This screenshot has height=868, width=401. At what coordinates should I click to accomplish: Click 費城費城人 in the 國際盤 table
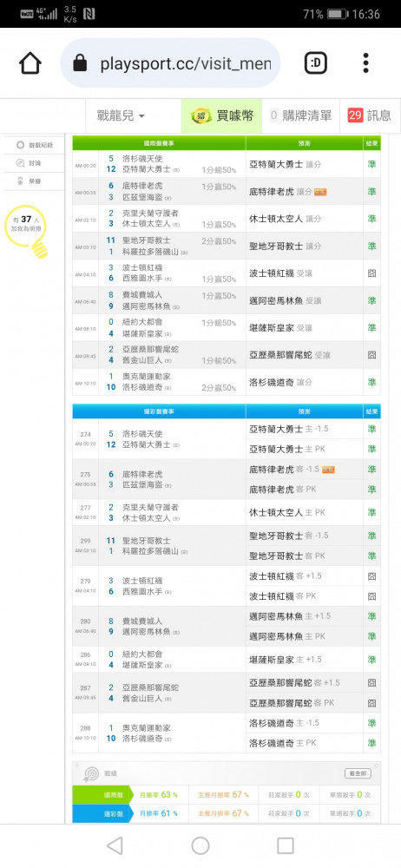click(141, 295)
